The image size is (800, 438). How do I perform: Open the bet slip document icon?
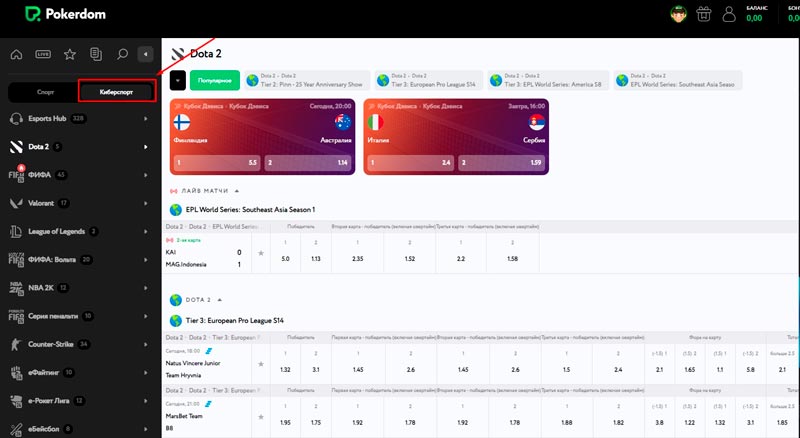96,54
